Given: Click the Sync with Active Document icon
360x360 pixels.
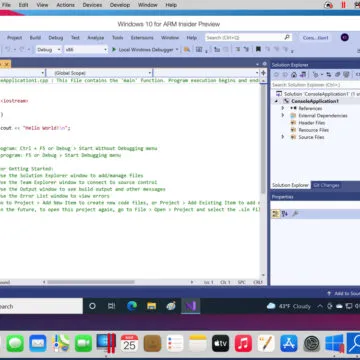Looking at the screenshot, I should [x=329, y=75].
